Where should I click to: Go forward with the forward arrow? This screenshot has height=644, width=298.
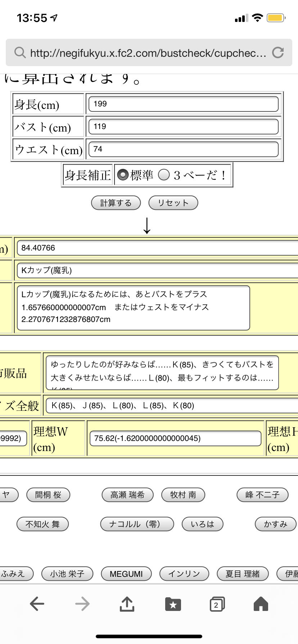[x=82, y=604]
